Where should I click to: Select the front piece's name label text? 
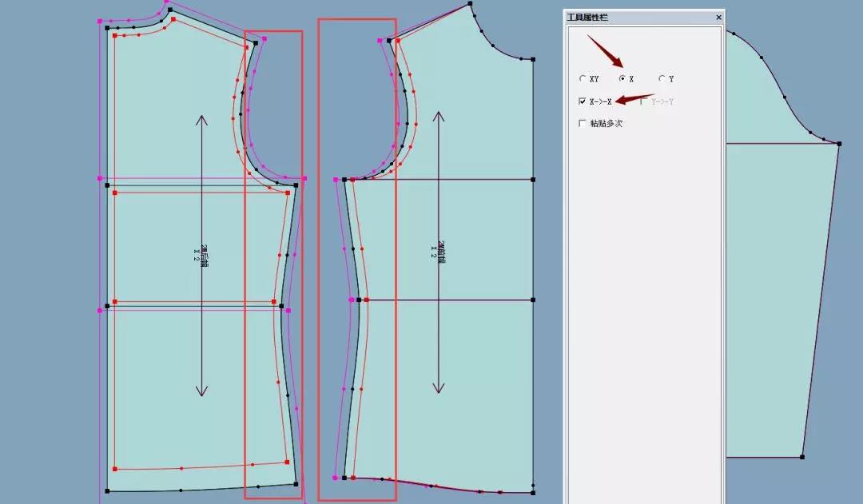(438, 250)
